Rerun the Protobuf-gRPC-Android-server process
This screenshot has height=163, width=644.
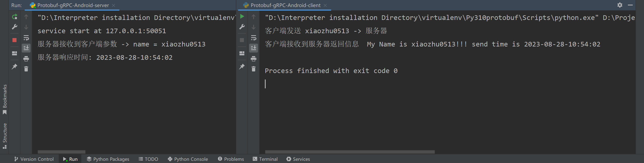14,17
